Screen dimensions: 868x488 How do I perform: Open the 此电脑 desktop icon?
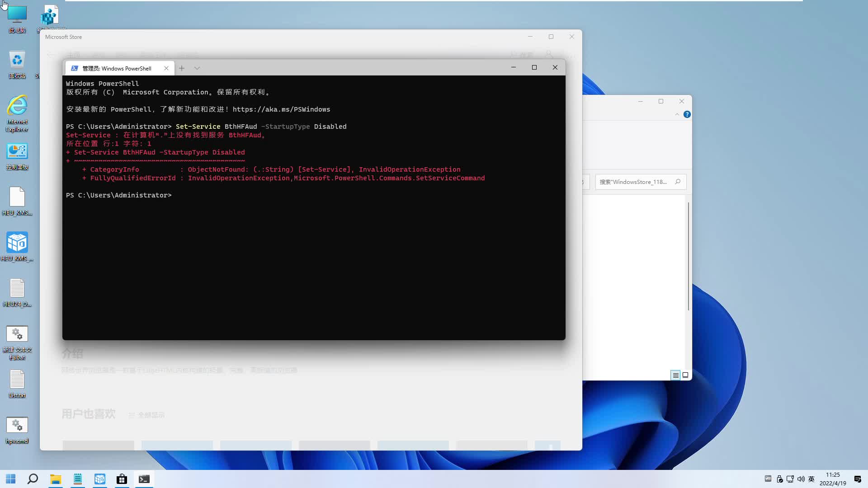pyautogui.click(x=17, y=19)
